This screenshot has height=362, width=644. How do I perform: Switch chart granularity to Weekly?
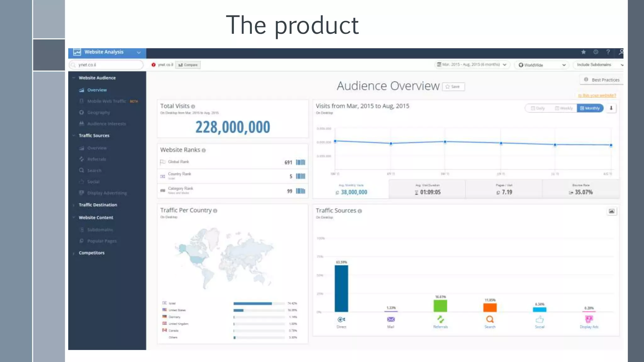(x=563, y=108)
